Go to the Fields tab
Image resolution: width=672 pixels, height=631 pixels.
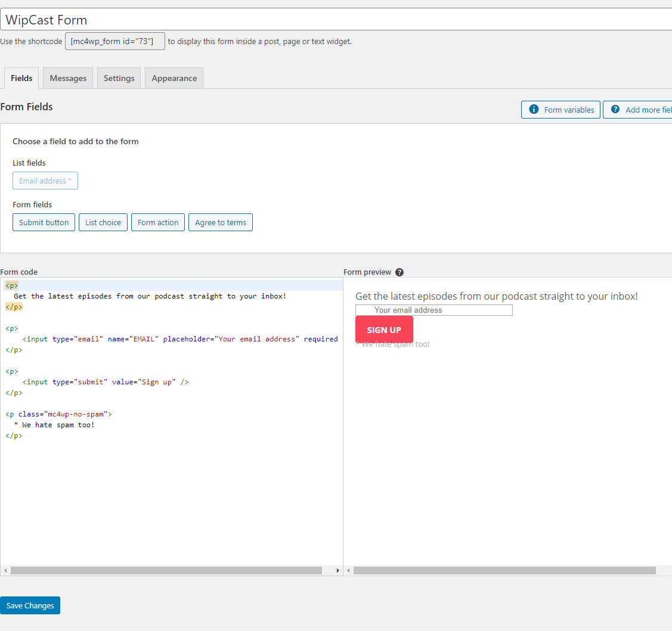pos(21,78)
